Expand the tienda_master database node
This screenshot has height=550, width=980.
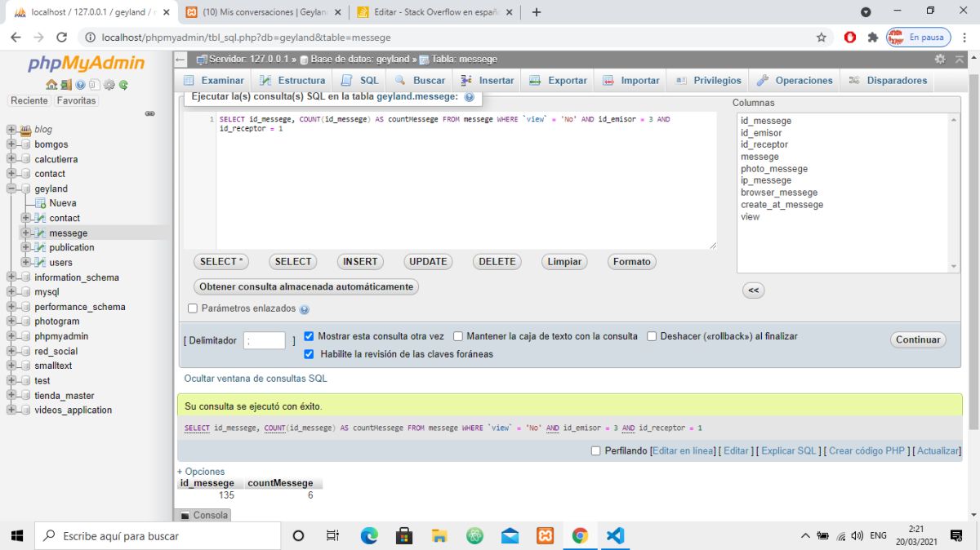click(11, 396)
